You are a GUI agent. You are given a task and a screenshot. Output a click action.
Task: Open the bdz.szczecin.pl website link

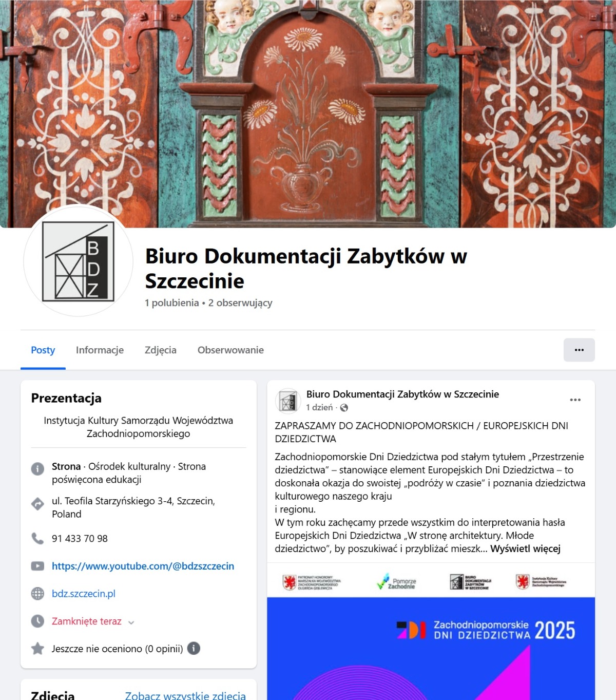tap(84, 594)
